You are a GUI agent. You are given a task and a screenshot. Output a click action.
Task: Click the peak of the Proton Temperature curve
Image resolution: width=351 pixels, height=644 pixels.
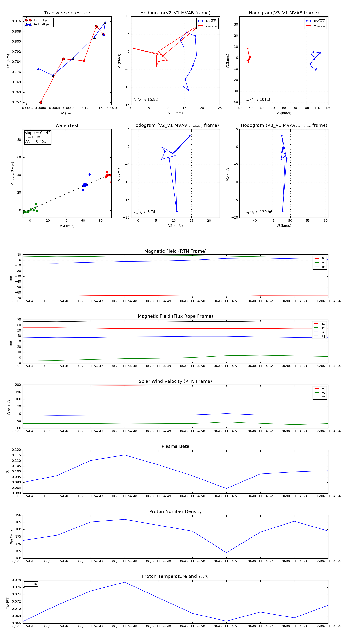(x=125, y=582)
